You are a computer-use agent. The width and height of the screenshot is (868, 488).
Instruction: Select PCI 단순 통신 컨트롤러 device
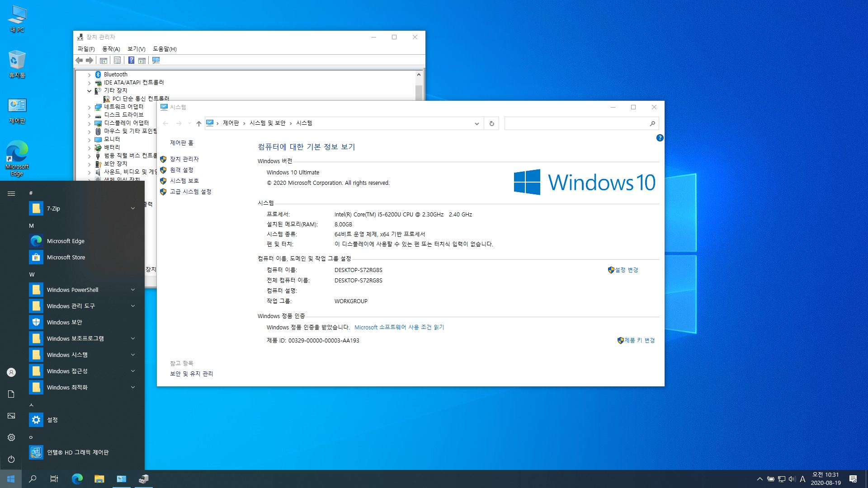pos(141,99)
